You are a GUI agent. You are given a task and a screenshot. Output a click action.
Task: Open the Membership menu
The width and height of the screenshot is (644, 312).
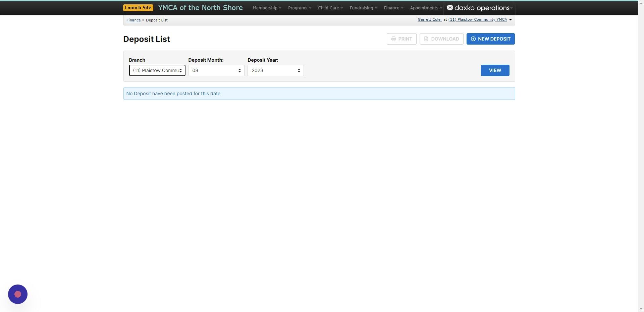267,8
